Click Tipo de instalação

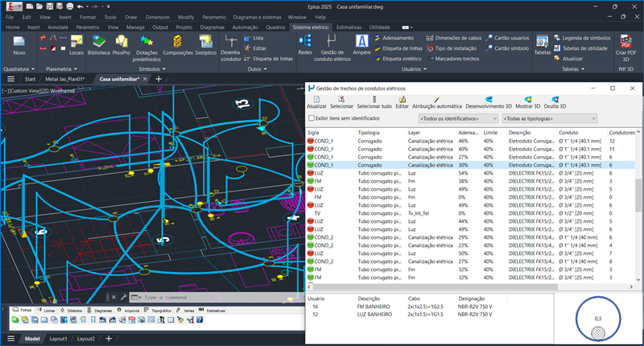click(x=452, y=48)
